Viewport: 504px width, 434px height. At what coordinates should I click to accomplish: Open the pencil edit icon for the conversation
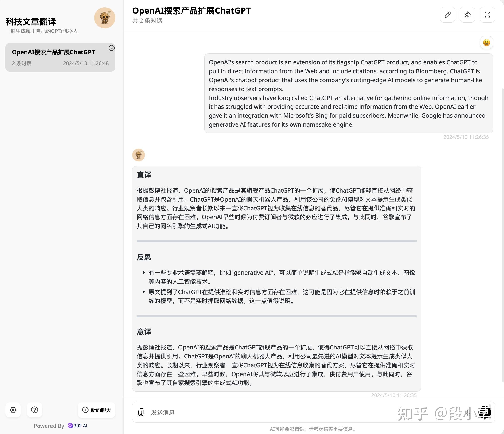click(448, 15)
